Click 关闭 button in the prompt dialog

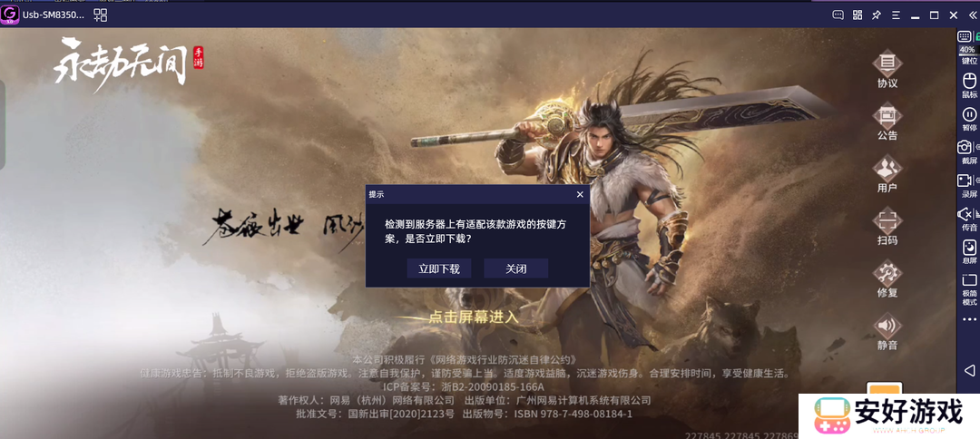tap(516, 268)
